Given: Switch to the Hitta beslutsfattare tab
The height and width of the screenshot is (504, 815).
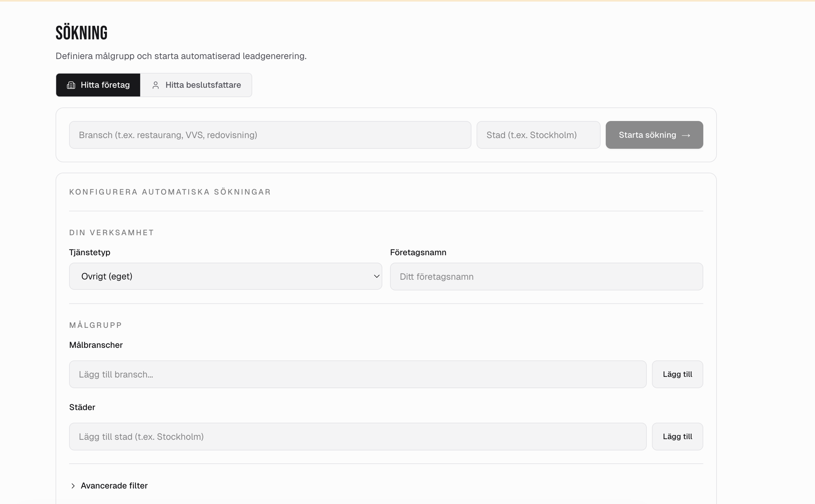Looking at the screenshot, I should [x=196, y=85].
